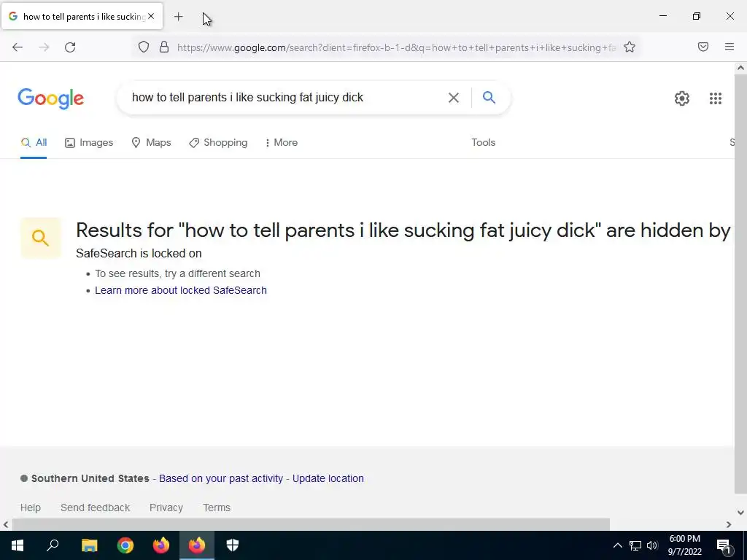
Task: Click the padlock site information icon
Action: (x=164, y=47)
